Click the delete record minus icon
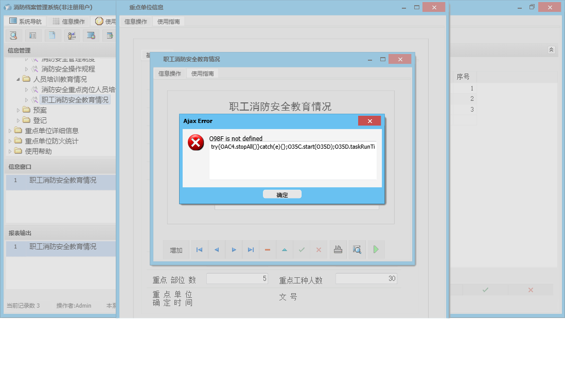Viewport: 565px width, 392px height. 267,250
